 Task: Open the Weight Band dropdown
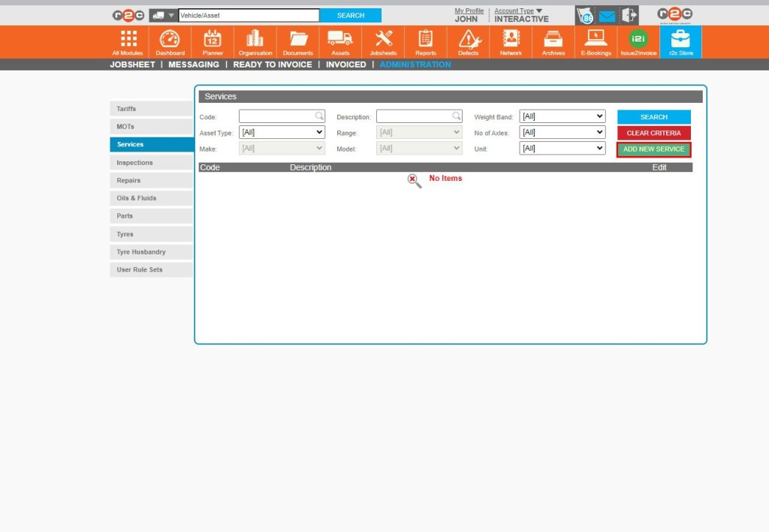[562, 116]
